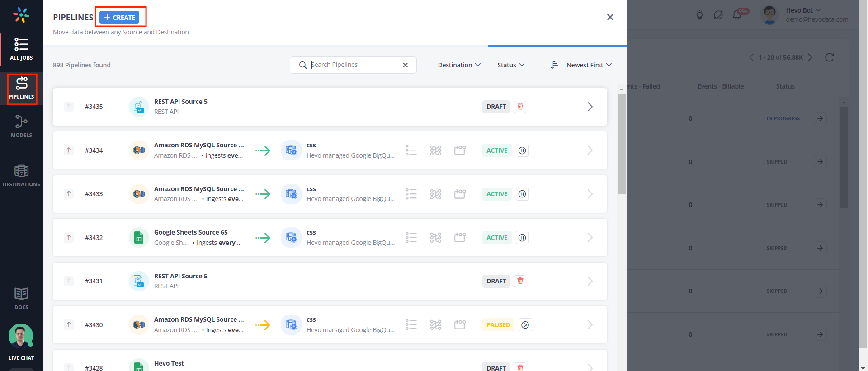Viewport: 868px width, 371px height.
Task: Open the Hevo Test pipeline
Action: (x=330, y=361)
